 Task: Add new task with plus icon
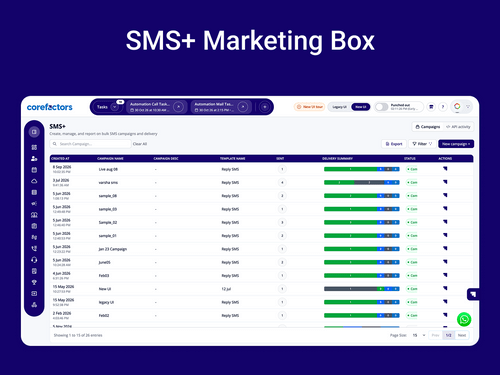pyautogui.click(x=265, y=107)
